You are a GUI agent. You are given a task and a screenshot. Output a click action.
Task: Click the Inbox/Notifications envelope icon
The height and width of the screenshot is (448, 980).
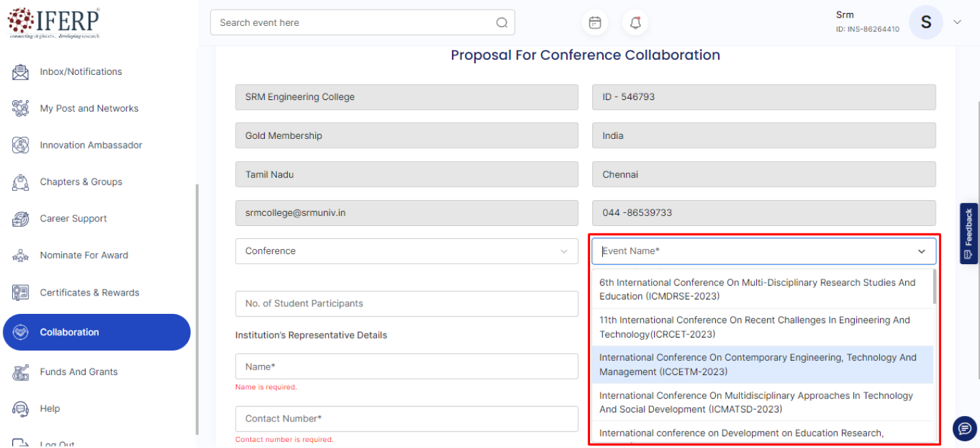(20, 71)
